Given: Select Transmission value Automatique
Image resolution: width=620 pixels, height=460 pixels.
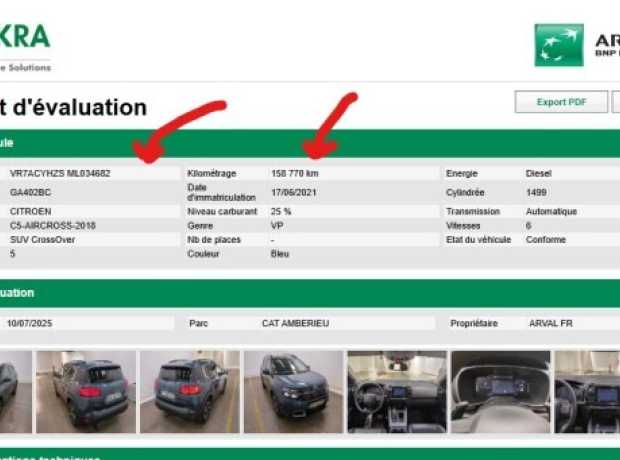Looking at the screenshot, I should click(x=551, y=212).
